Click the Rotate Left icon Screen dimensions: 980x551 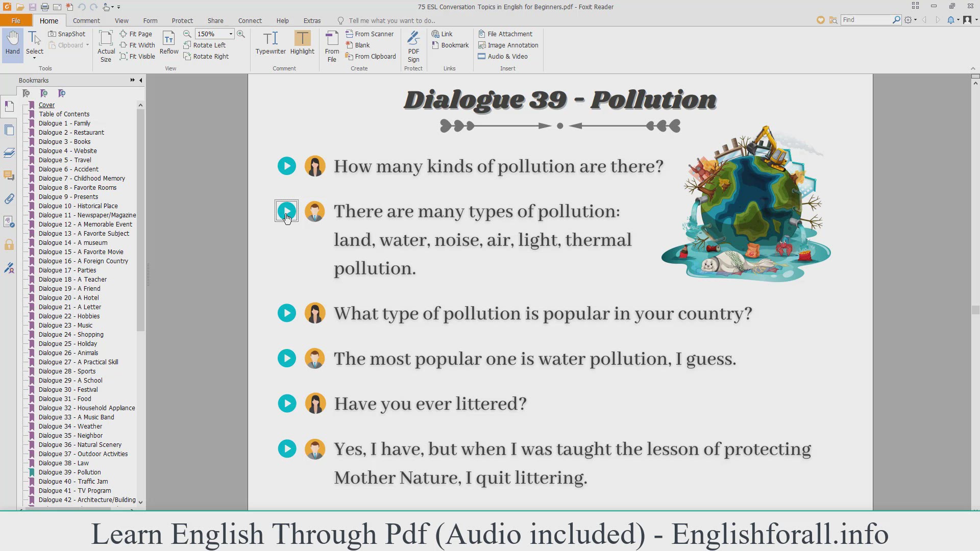pyautogui.click(x=187, y=45)
